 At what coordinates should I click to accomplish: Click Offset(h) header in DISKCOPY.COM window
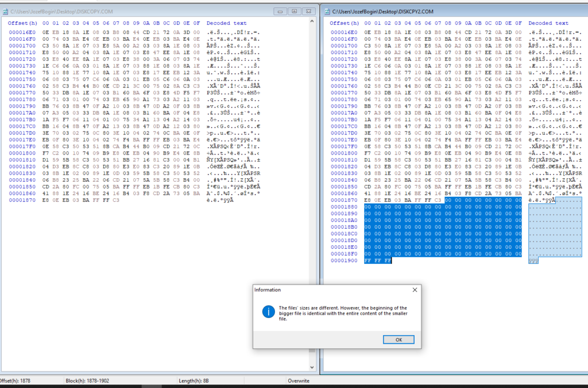pyautogui.click(x=22, y=23)
